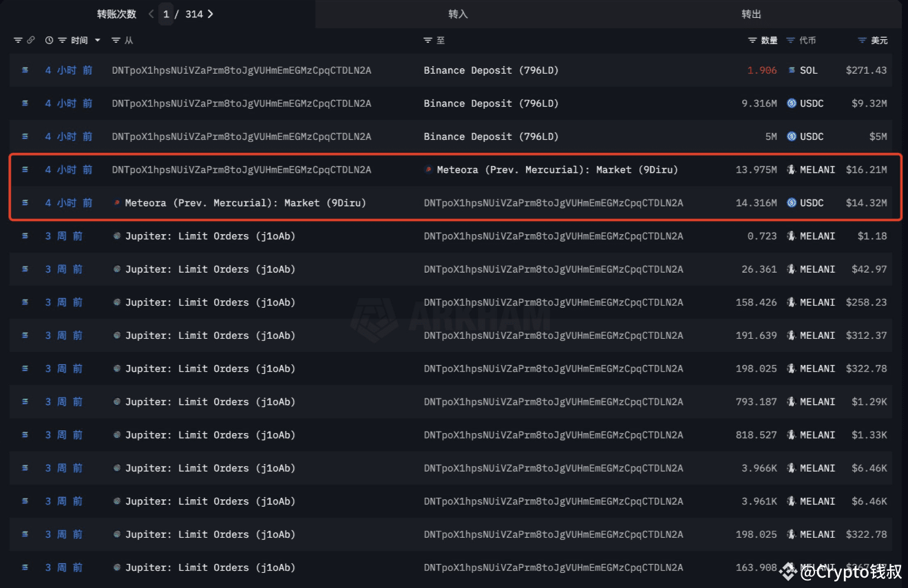The image size is (908, 588).
Task: Open Binance Deposit (796LD) in the 9.316M row
Action: point(491,103)
